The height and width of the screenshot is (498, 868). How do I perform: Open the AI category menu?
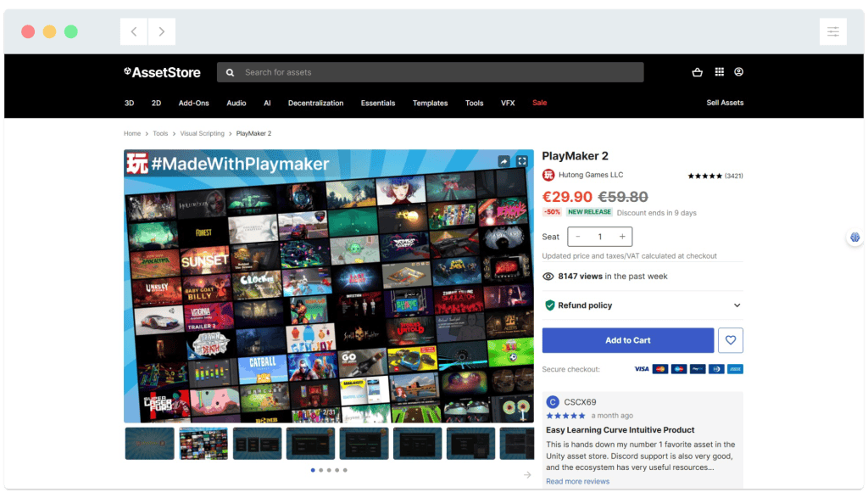(267, 103)
